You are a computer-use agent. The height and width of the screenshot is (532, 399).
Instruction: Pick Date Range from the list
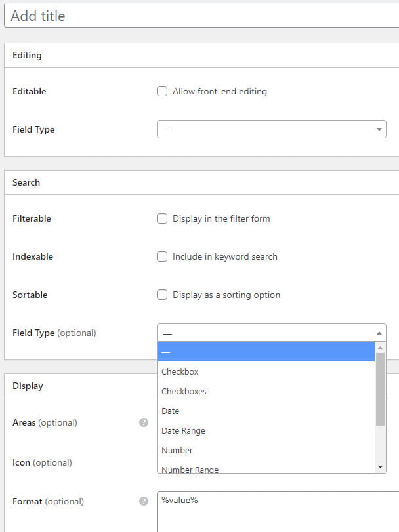point(183,430)
